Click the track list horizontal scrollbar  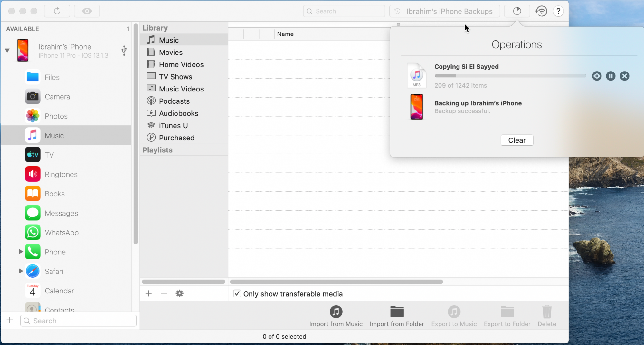pos(336,282)
